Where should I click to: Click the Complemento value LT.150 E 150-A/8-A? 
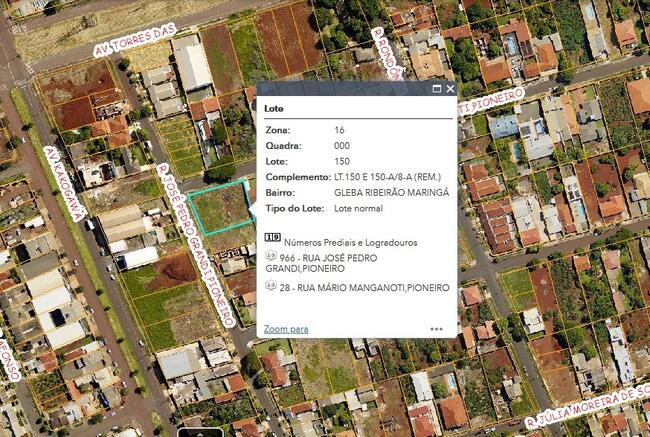[391, 177]
